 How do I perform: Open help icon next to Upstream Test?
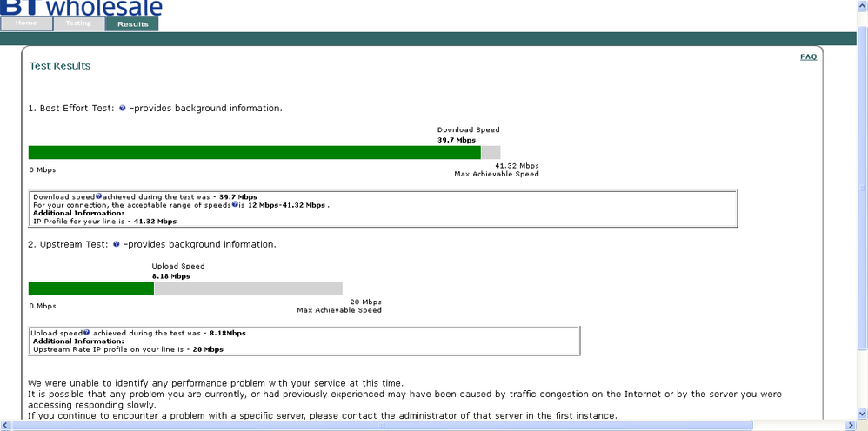117,244
